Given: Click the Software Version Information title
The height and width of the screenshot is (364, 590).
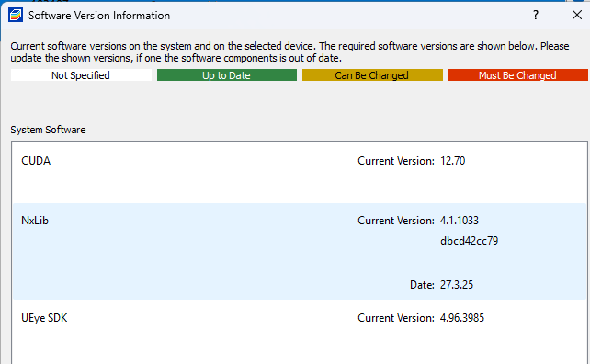Looking at the screenshot, I should click(99, 16).
